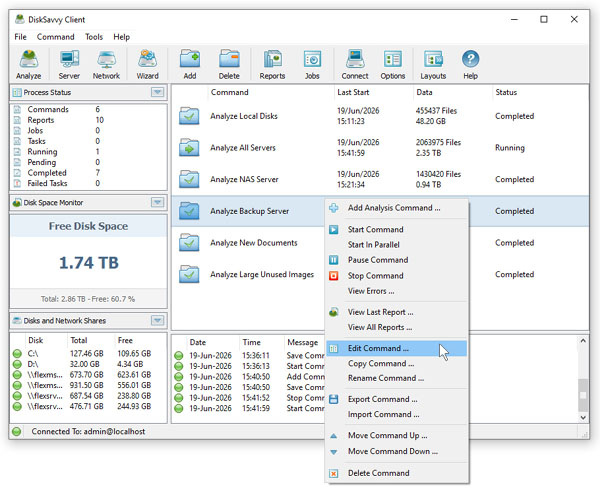Choose View All Reports menu entry
600x489 pixels.
click(397, 328)
